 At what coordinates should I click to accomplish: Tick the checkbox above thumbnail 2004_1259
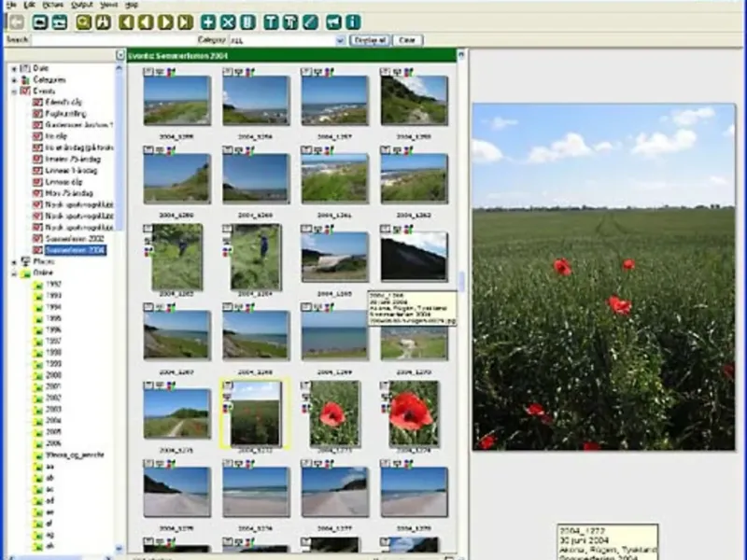pos(148,150)
